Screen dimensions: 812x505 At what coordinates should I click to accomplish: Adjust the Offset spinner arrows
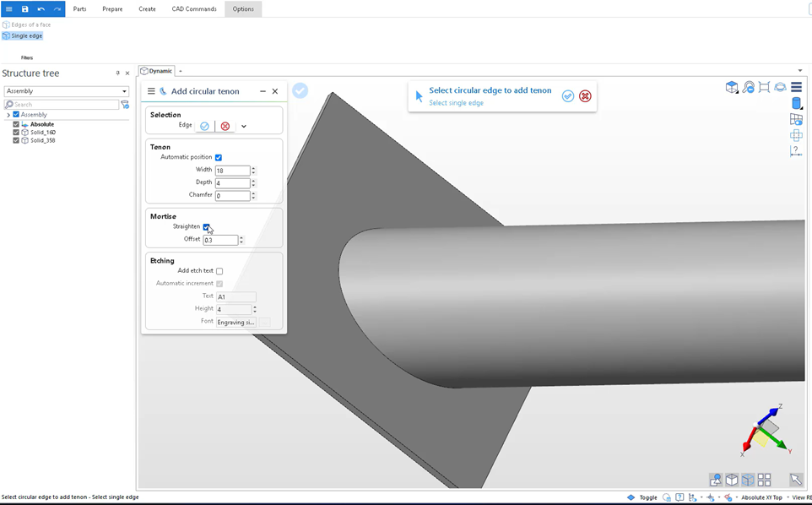(241, 240)
